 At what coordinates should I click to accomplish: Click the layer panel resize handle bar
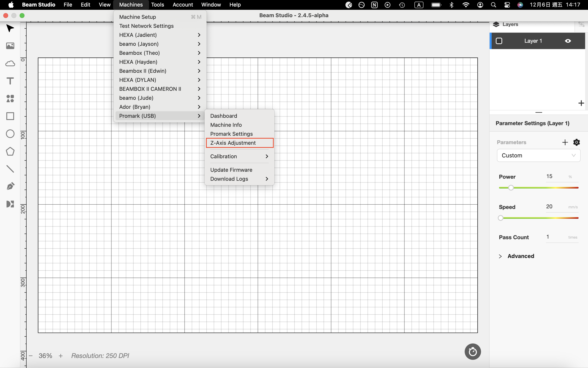[539, 112]
